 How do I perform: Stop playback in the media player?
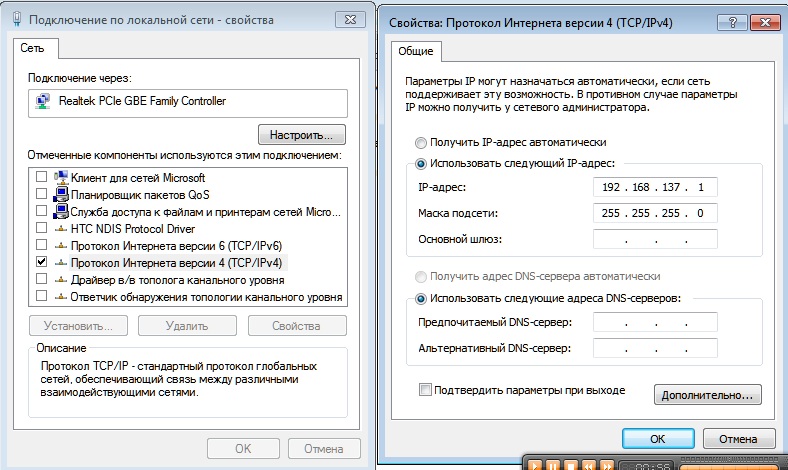[x=570, y=466]
